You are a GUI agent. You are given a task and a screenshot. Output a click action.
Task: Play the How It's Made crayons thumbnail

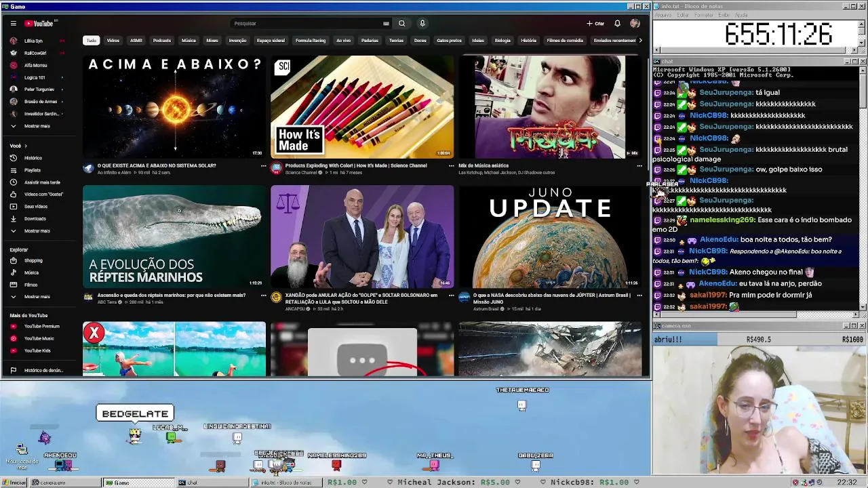pyautogui.click(x=362, y=107)
